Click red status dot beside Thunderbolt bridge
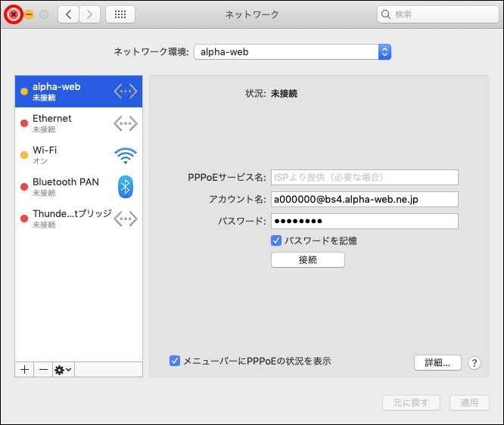The height and width of the screenshot is (425, 504). click(x=24, y=219)
